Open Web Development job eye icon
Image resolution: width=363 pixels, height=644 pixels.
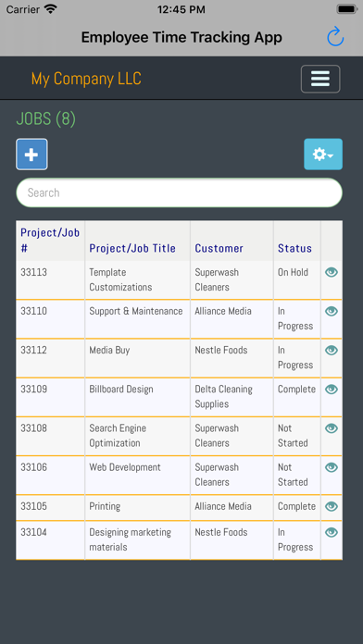click(x=332, y=467)
